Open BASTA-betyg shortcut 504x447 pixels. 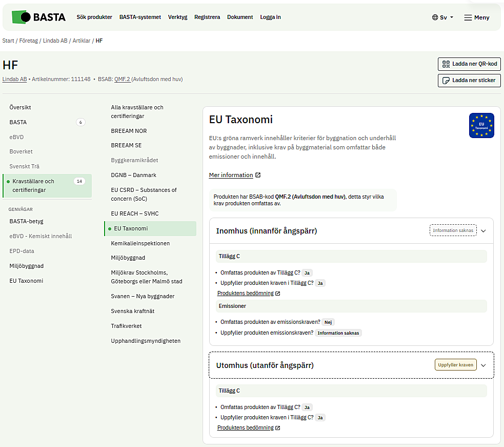pos(26,221)
